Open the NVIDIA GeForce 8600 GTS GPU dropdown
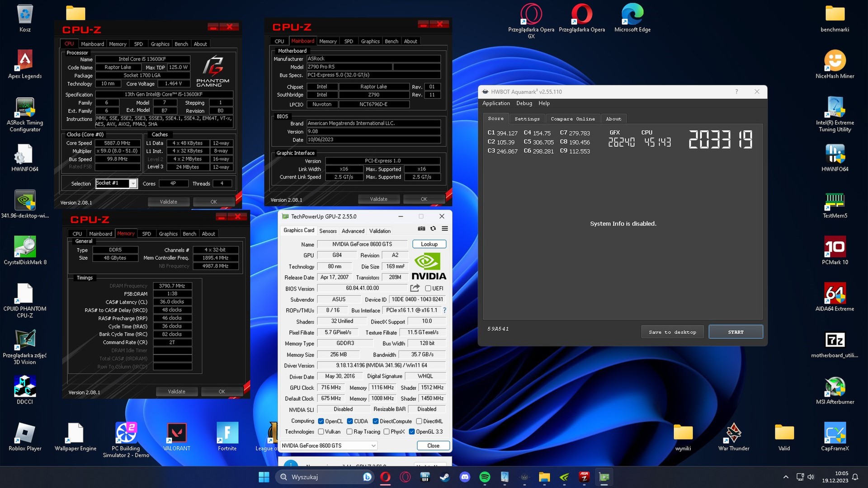 (x=329, y=446)
